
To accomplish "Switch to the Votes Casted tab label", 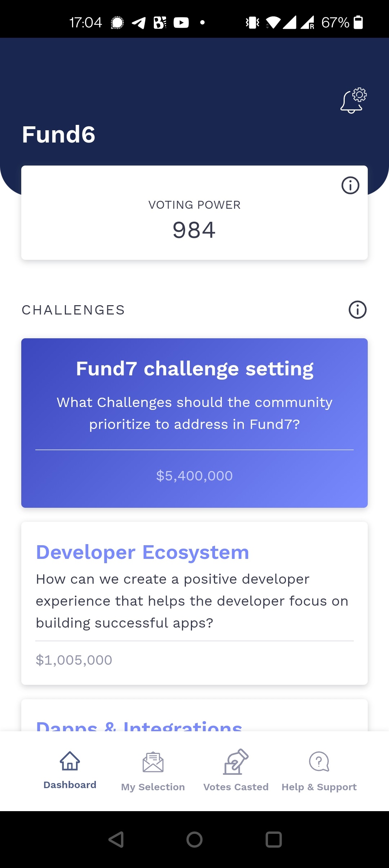I will click(236, 787).
